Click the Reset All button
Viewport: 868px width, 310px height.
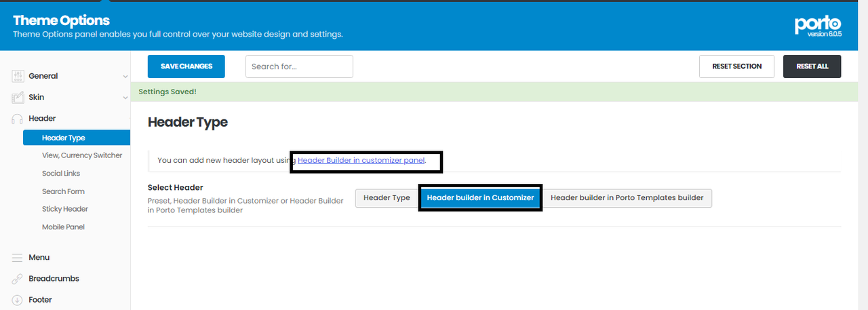coord(812,66)
